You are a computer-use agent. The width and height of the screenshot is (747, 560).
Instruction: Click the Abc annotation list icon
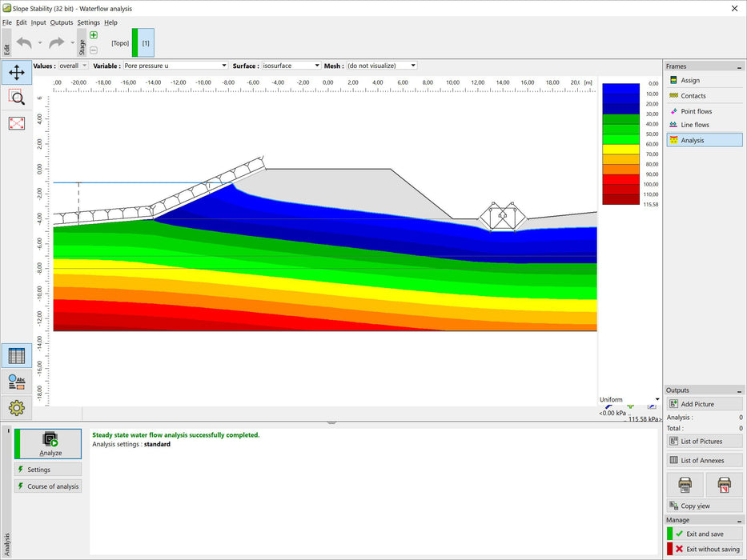[x=17, y=381]
